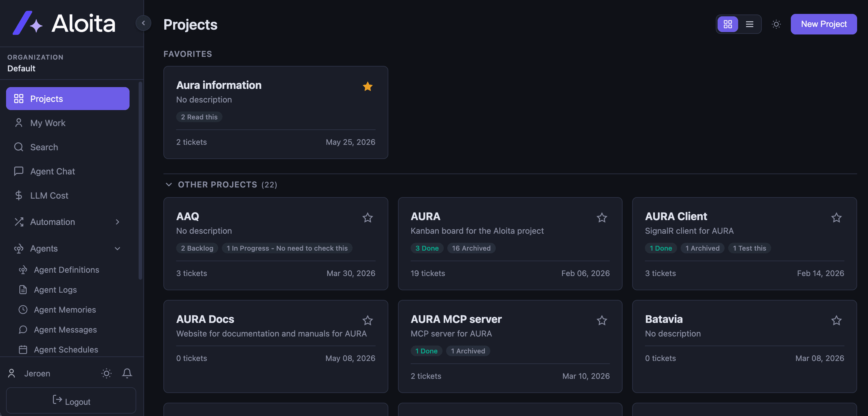Open the AURA Client project
Image resolution: width=868 pixels, height=416 pixels.
pyautogui.click(x=744, y=244)
